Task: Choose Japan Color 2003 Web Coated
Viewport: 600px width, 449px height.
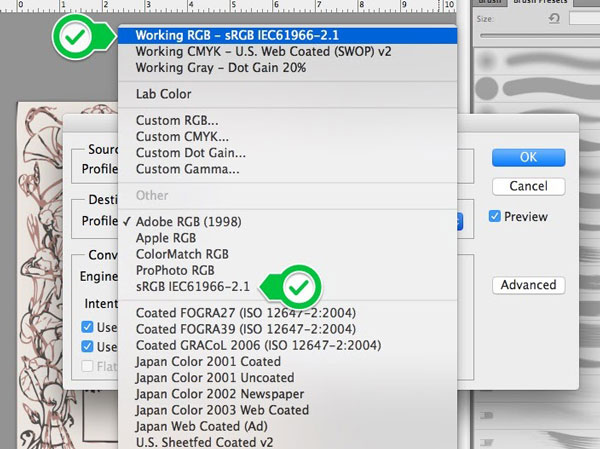Action: (x=287, y=410)
